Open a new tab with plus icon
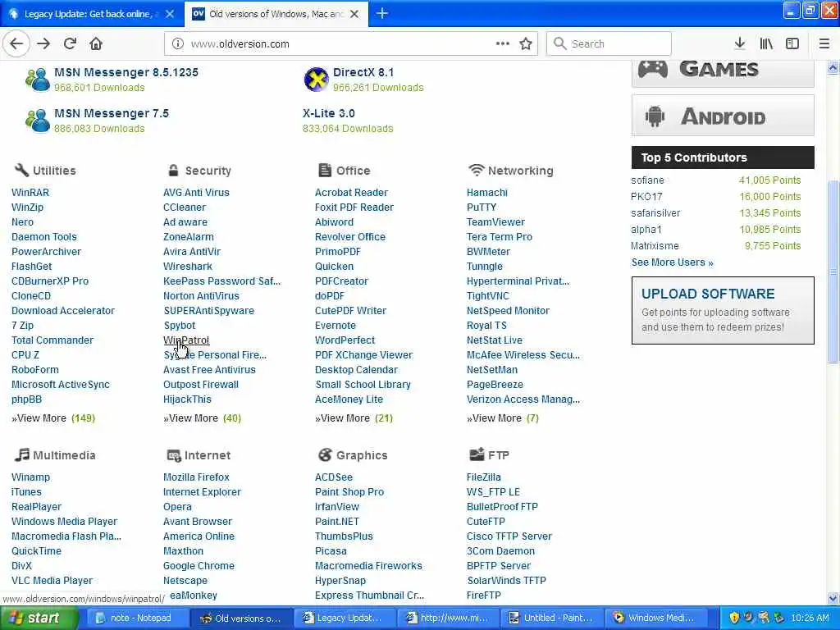 (382, 13)
